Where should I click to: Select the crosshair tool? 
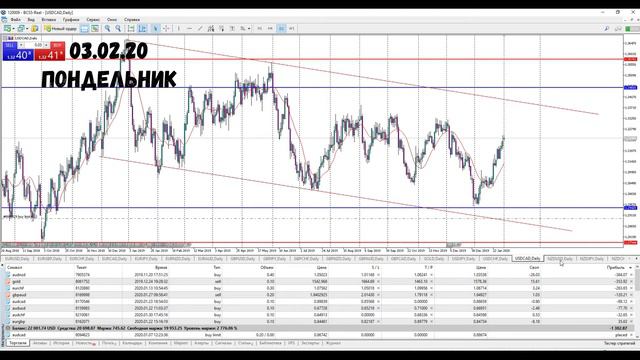[166, 29]
